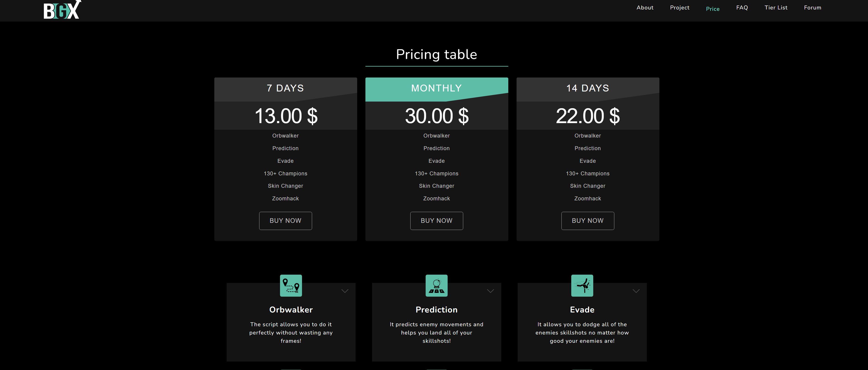Visit the Forum link
868x370 pixels.
pos(812,8)
